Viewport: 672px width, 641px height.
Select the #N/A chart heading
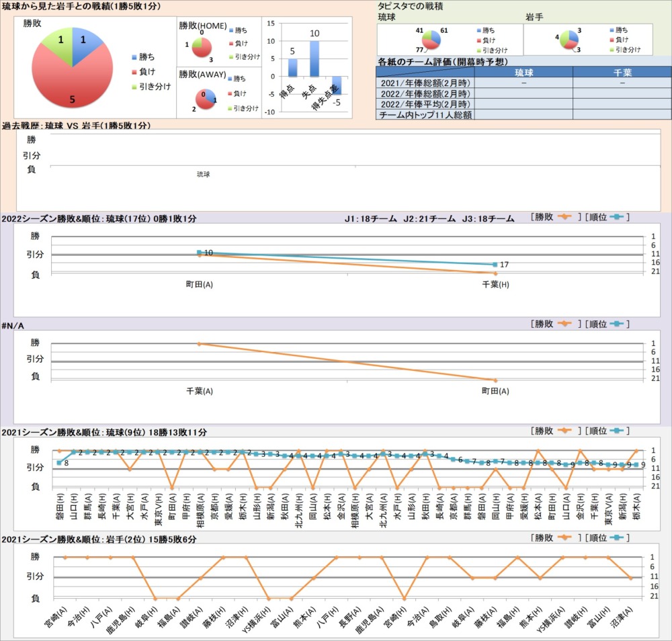click(13, 326)
